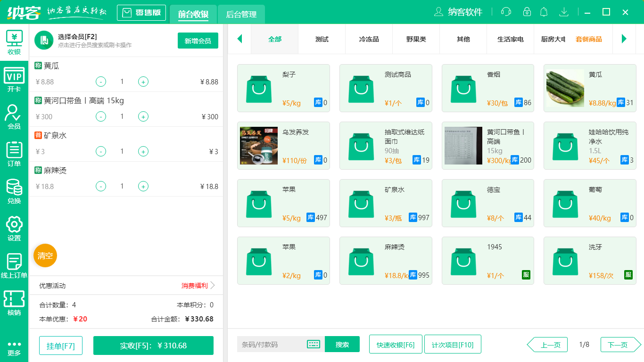The height and width of the screenshot is (362, 644).
Task: Increase 黄瓜 quantity with plus stepper
Action: tap(143, 82)
